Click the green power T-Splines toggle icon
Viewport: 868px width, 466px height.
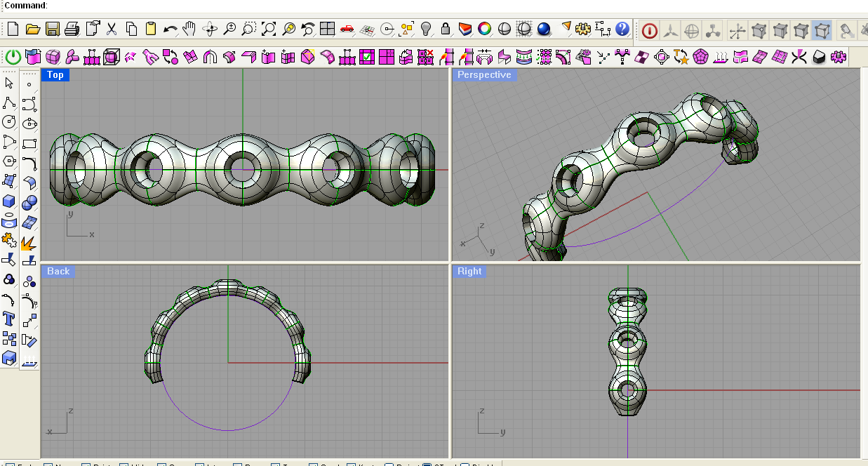click(13, 57)
